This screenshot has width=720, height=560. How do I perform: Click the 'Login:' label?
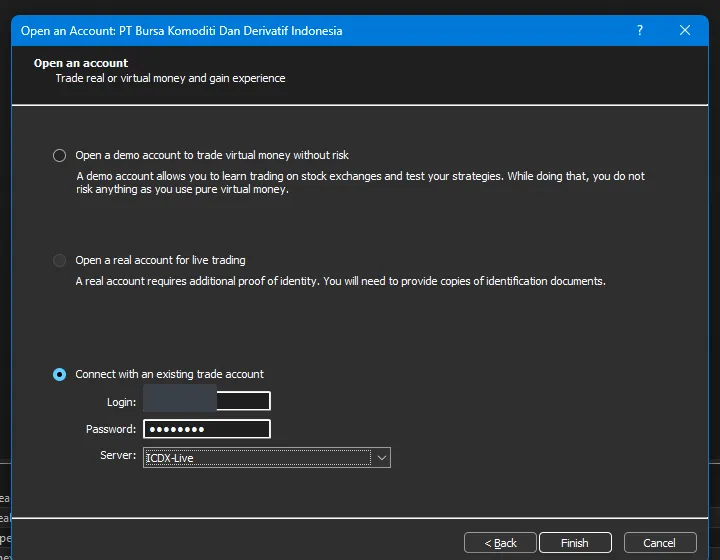click(x=121, y=402)
